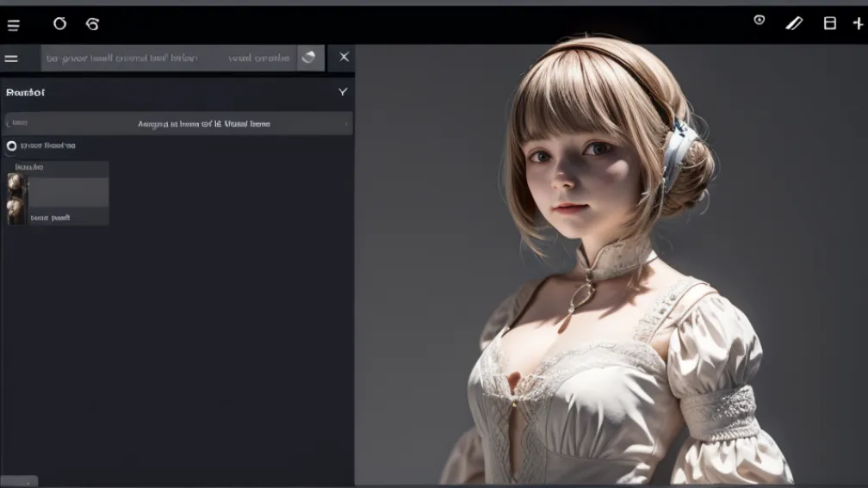
Task: Open the three-line hamburger menu in top bar
Action: click(13, 25)
